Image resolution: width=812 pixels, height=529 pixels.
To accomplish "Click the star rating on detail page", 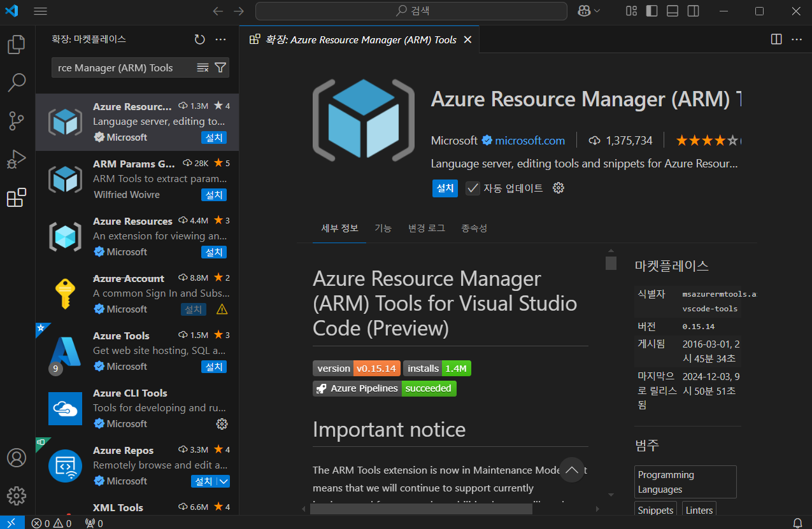I will [x=708, y=140].
